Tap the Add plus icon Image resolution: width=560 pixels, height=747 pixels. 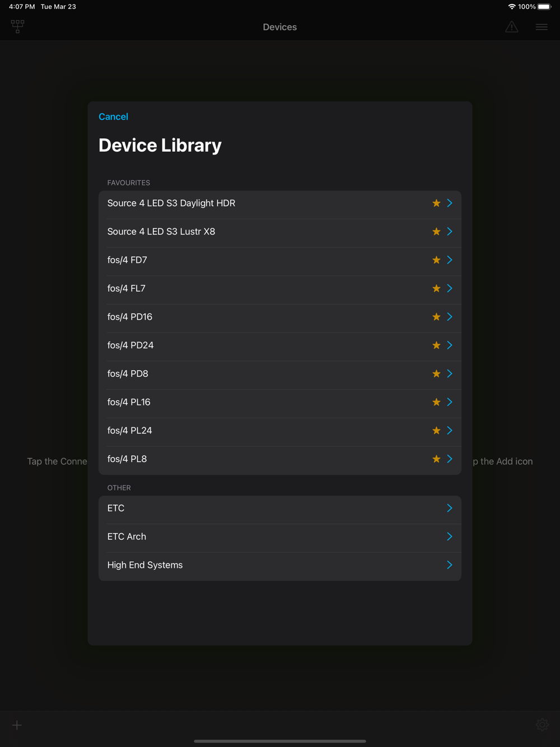pyautogui.click(x=17, y=725)
